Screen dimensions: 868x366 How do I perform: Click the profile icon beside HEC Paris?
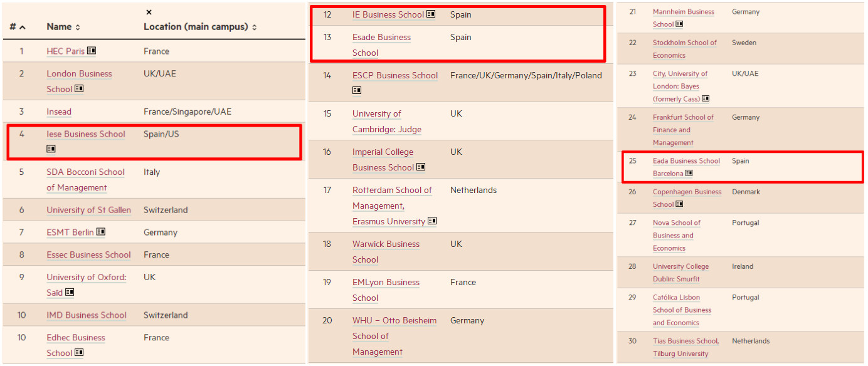[x=92, y=51]
